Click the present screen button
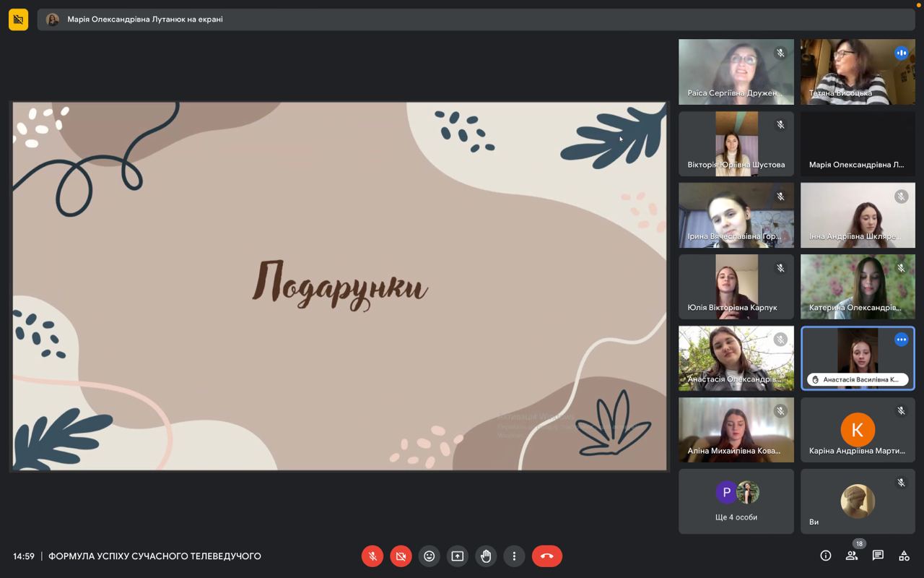Viewport: 924px width, 578px height. 457,556
